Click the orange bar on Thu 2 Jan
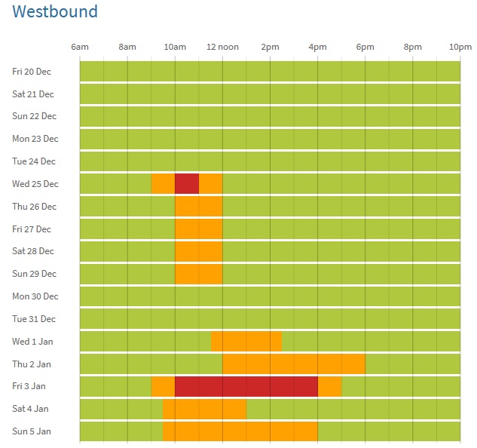The width and height of the screenshot is (477, 448). [294, 364]
